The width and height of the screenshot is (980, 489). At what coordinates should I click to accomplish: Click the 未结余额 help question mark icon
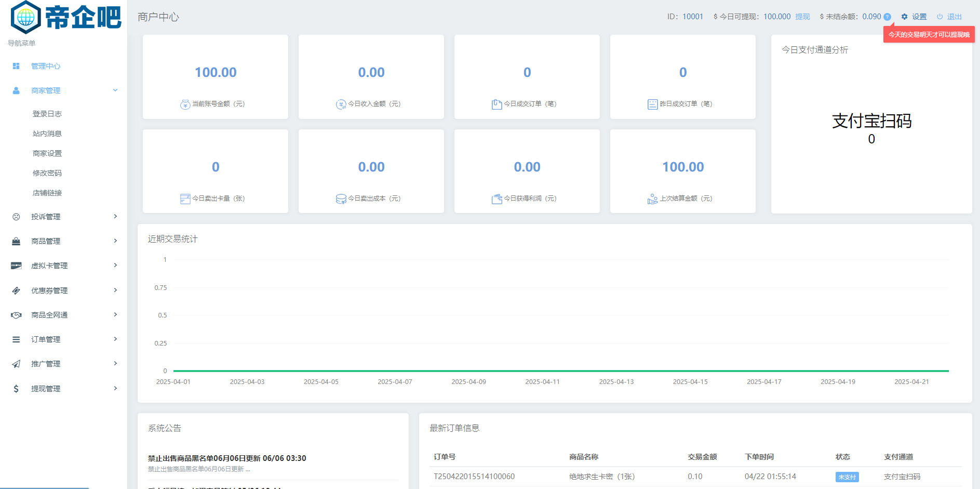[x=887, y=17]
